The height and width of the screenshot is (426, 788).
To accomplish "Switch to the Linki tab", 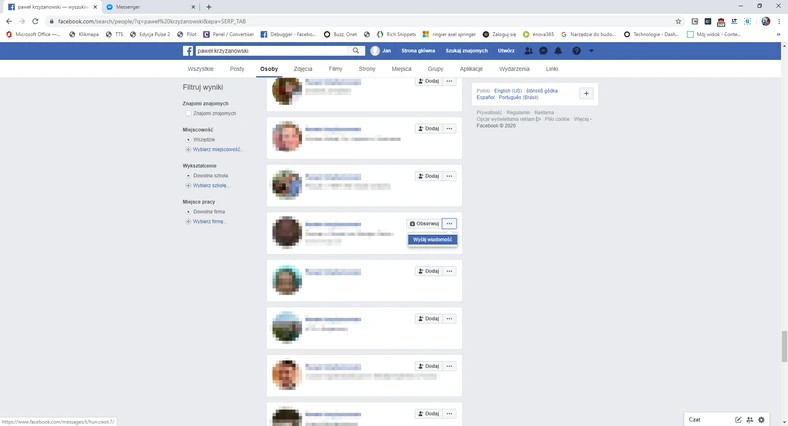I will click(x=552, y=69).
